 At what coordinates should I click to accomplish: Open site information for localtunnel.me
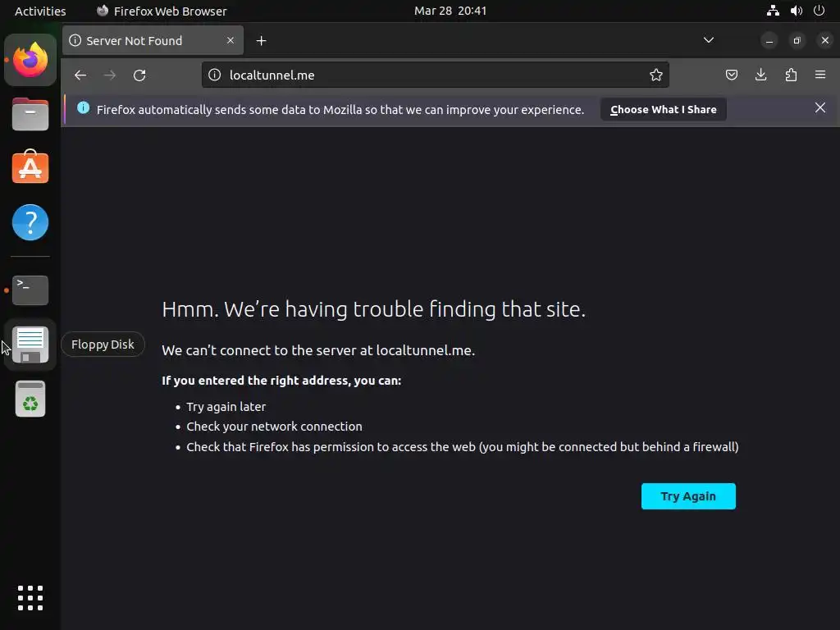click(214, 75)
